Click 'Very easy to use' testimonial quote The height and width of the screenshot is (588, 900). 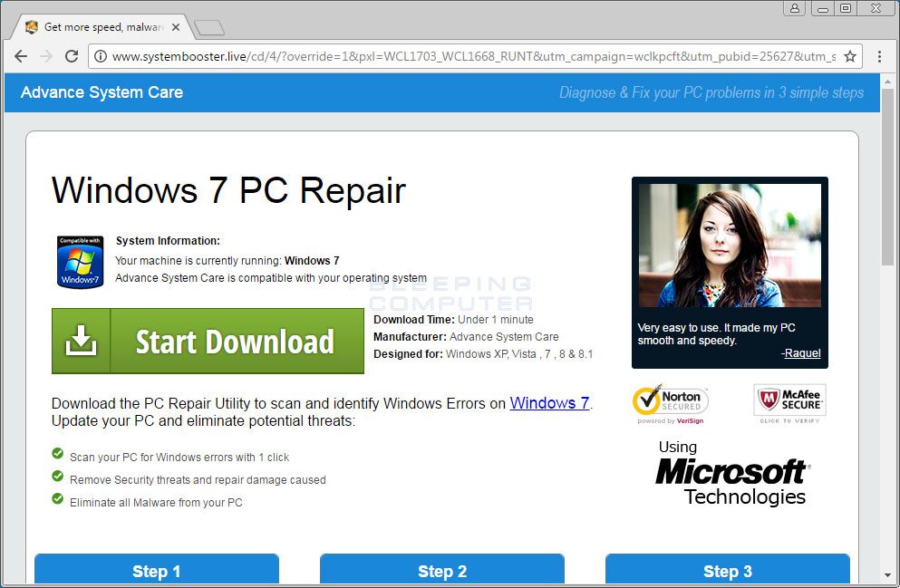[716, 334]
